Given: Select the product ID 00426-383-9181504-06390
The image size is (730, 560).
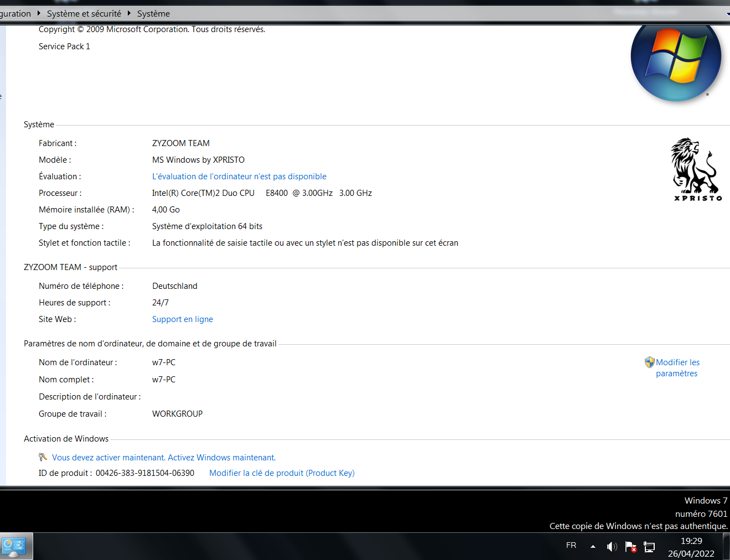Looking at the screenshot, I should pos(145,473).
